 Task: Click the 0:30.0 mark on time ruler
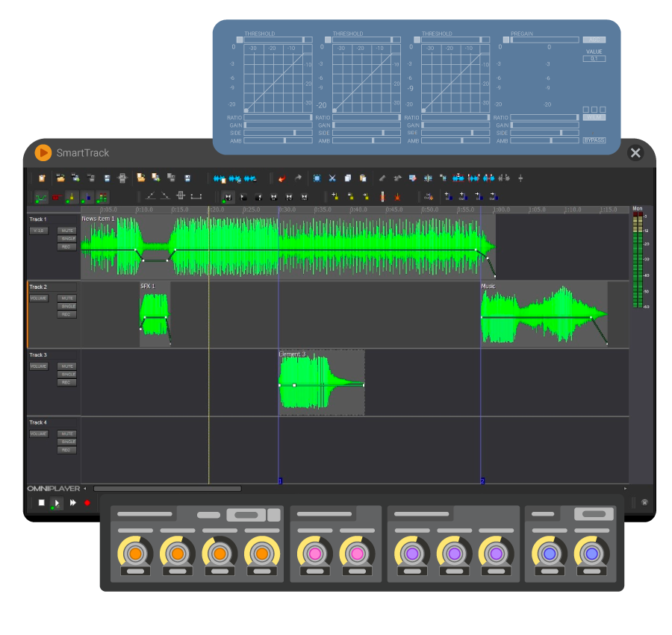point(287,210)
